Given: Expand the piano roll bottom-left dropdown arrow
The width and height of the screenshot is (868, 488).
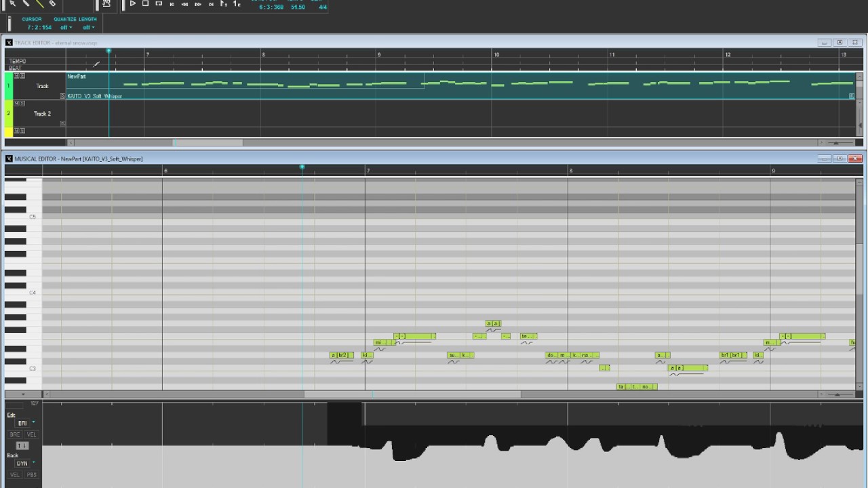Looking at the screenshot, I should click(23, 394).
